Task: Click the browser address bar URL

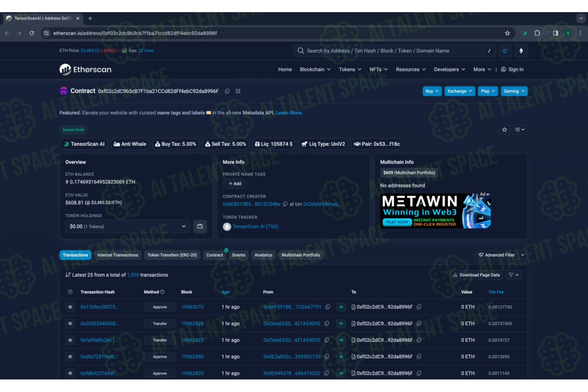Action: [x=135, y=33]
